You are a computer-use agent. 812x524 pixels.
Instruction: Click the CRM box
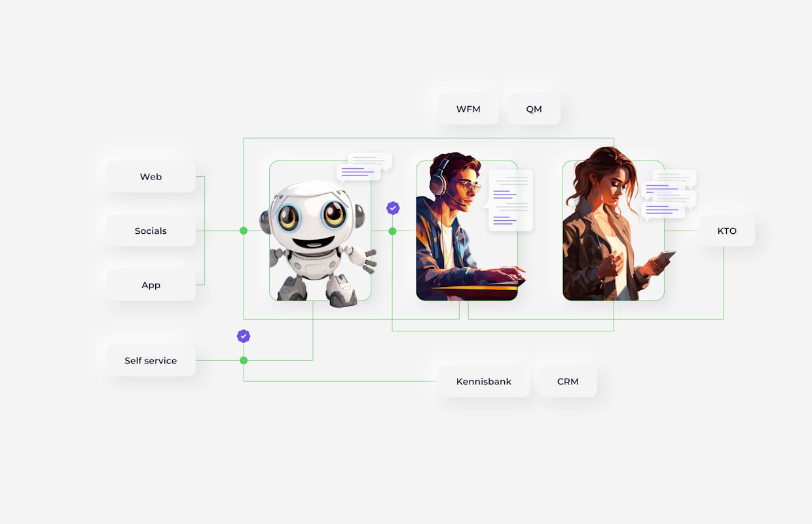pyautogui.click(x=568, y=381)
